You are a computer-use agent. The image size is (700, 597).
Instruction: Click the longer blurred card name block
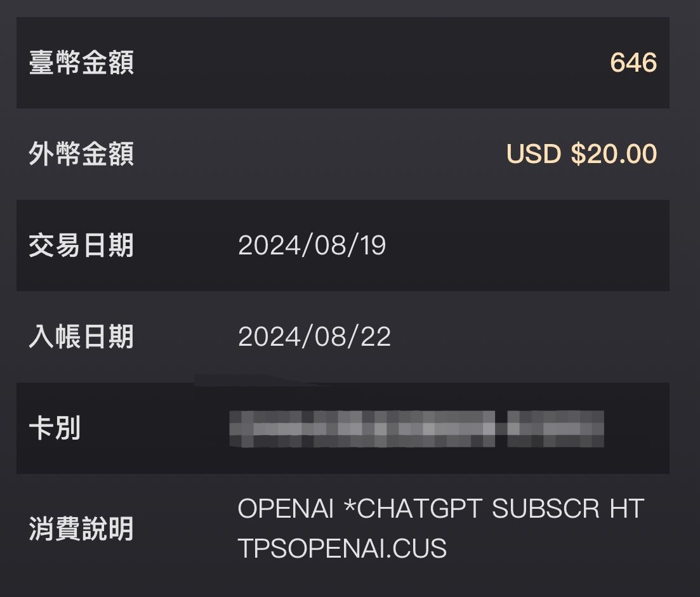point(362,429)
